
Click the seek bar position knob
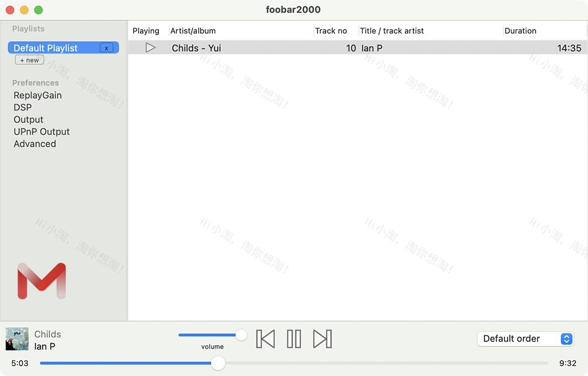[218, 363]
